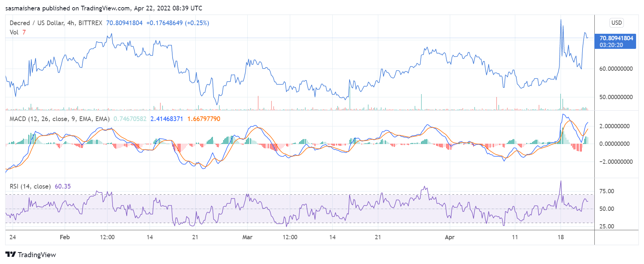Screen dimensions: 644x264
Task: Click the Vol indicator label
Action: point(14,32)
